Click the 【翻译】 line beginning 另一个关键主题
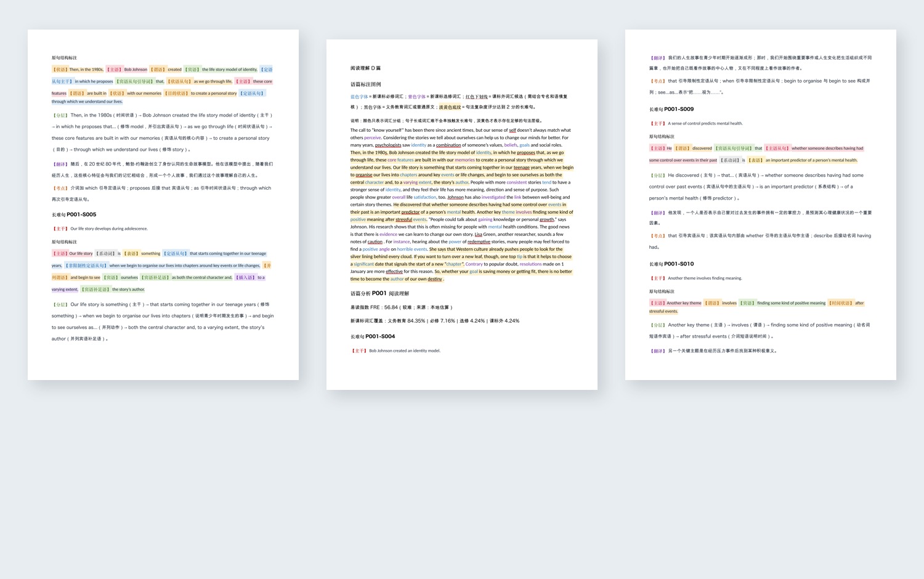Image resolution: width=924 pixels, height=579 pixels. (713, 351)
